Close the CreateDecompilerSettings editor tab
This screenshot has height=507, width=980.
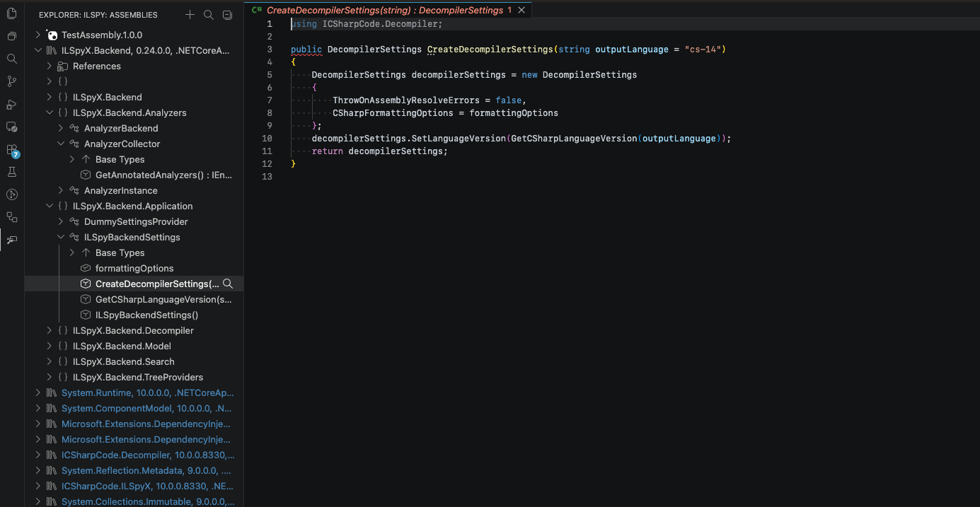(x=521, y=10)
